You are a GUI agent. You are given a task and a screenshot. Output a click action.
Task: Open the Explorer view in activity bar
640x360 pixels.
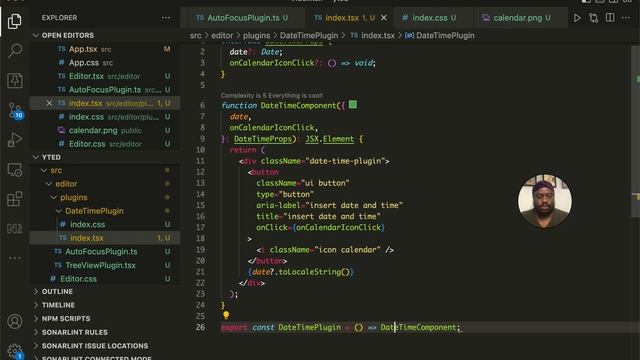(15, 21)
